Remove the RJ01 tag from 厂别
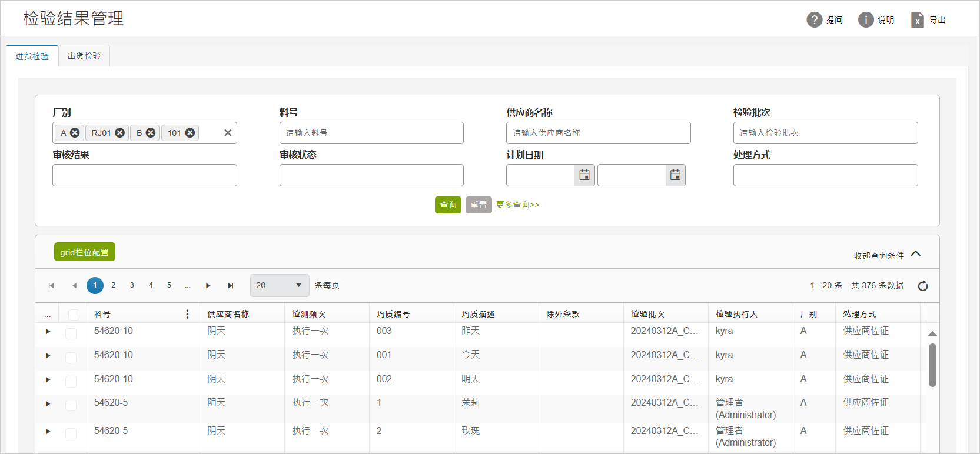This screenshot has width=980, height=454. (119, 133)
